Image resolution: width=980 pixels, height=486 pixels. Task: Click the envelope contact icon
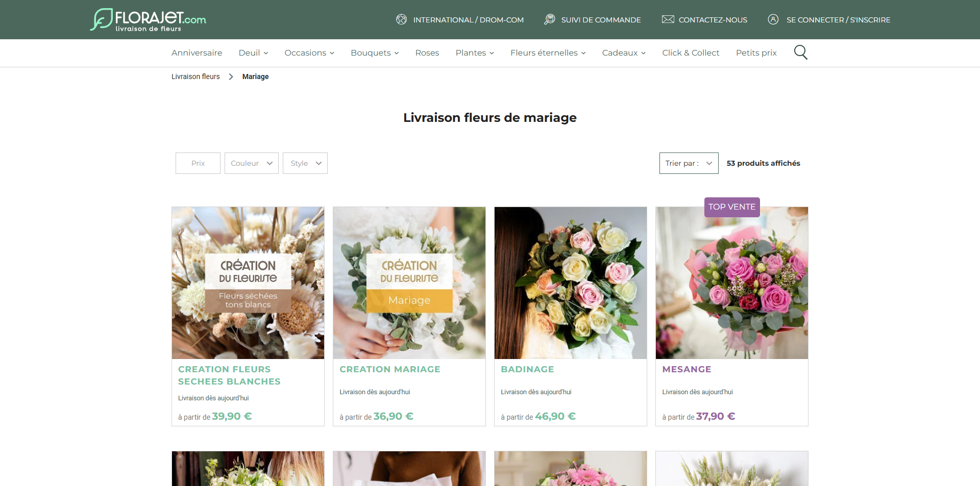668,19
